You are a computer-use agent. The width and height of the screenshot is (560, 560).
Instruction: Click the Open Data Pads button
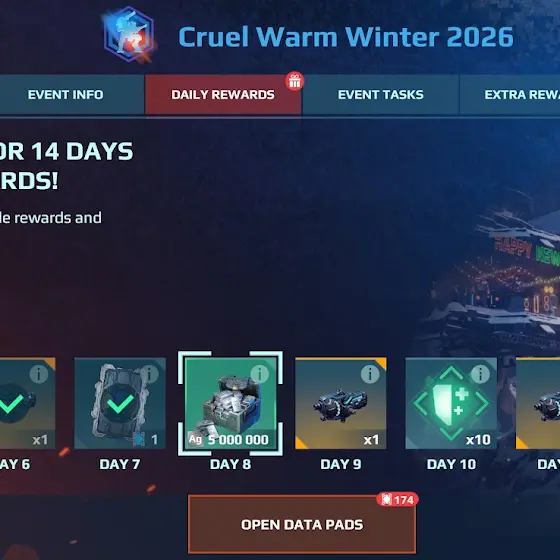302,524
